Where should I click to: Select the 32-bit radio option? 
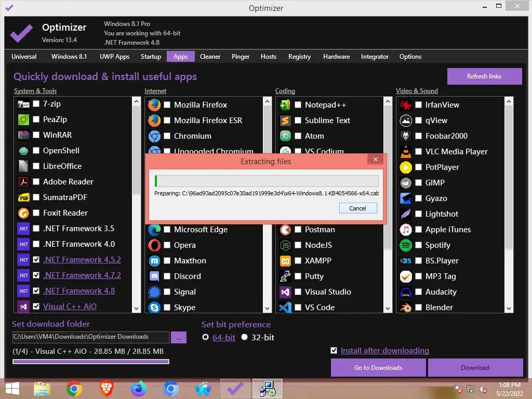244,337
